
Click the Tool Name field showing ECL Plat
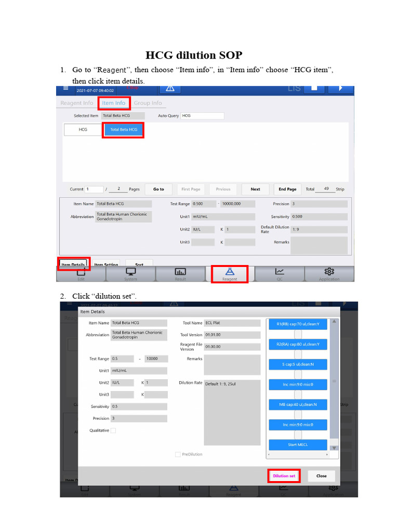click(232, 323)
